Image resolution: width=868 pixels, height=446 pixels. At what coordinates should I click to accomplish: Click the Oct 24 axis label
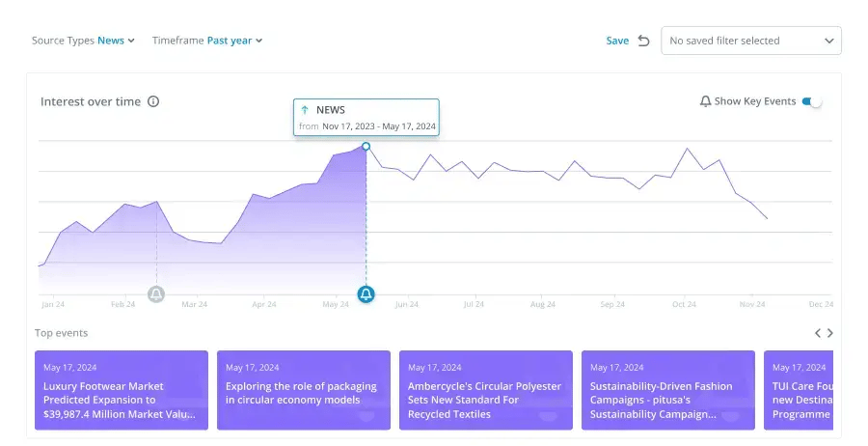(684, 304)
